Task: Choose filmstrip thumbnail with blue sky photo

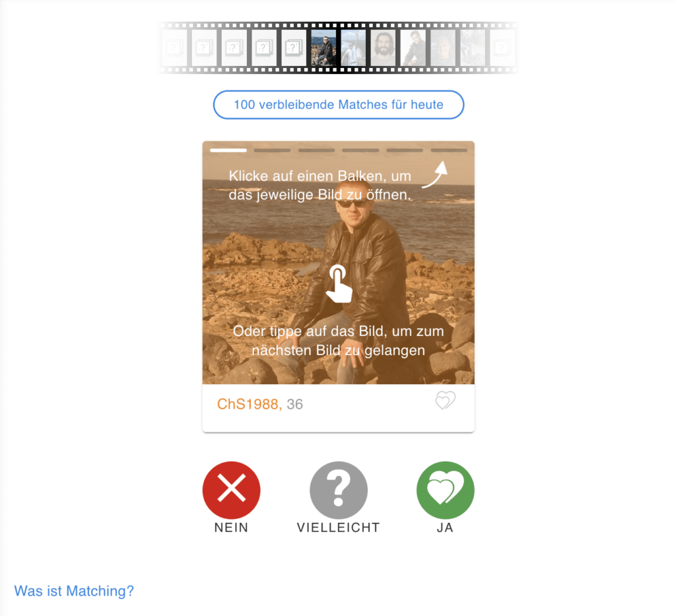Action: (353, 48)
